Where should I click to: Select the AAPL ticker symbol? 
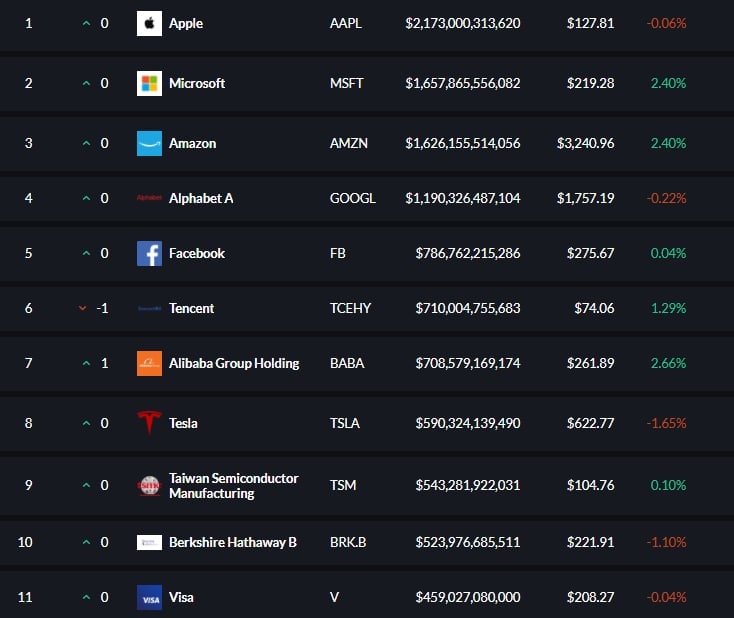(345, 23)
